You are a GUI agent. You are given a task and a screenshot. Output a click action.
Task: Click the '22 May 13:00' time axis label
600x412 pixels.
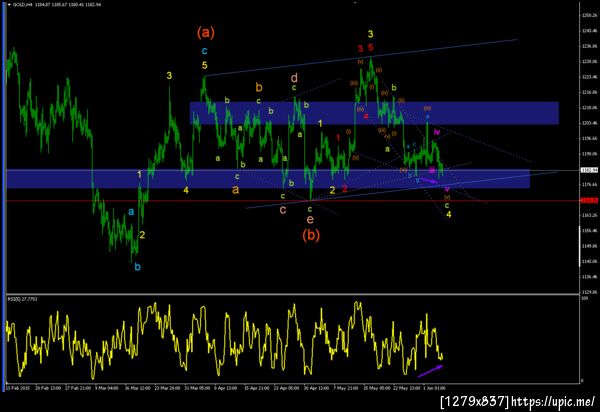[x=406, y=388]
